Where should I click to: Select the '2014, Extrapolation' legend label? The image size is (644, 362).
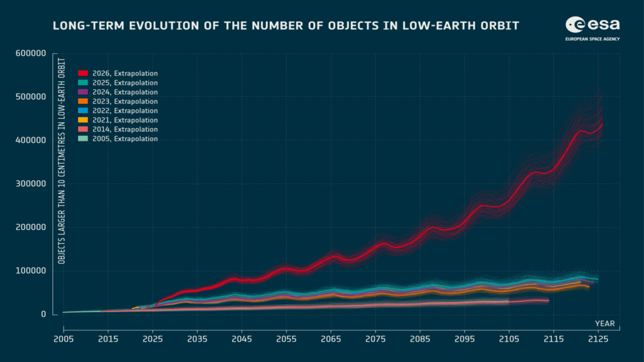(125, 129)
